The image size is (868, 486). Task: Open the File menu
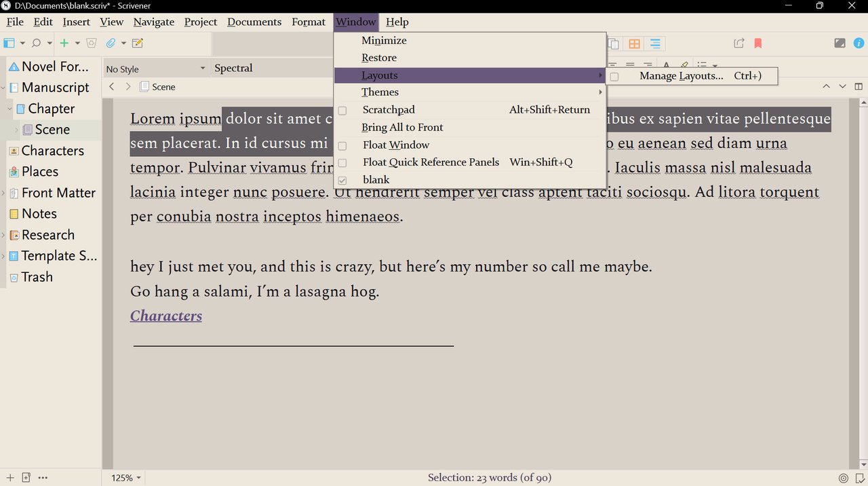pyautogui.click(x=15, y=22)
